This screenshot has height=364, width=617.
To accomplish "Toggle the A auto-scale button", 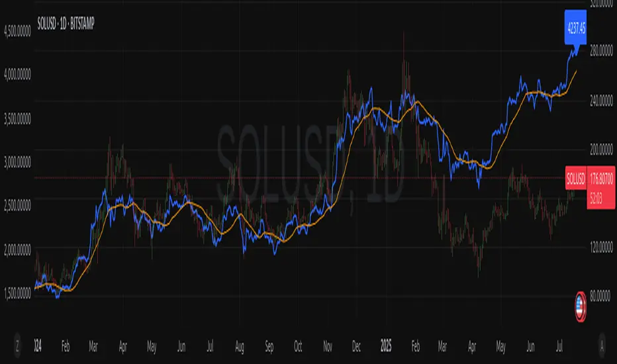I will click(602, 346).
